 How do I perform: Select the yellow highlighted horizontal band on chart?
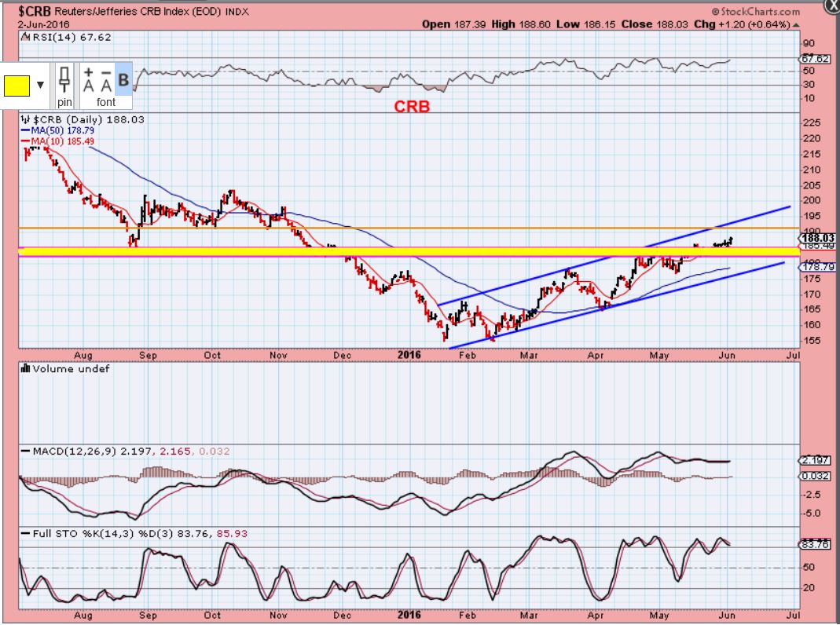pos(409,251)
